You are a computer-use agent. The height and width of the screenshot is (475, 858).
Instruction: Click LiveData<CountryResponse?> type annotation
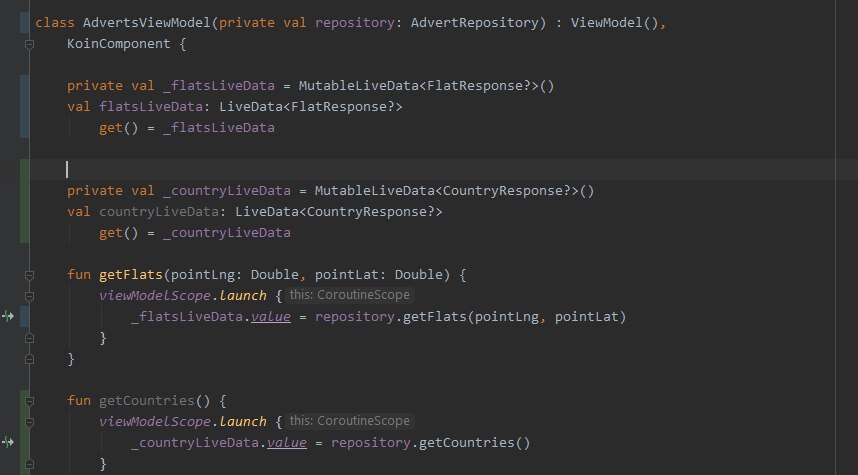click(339, 212)
